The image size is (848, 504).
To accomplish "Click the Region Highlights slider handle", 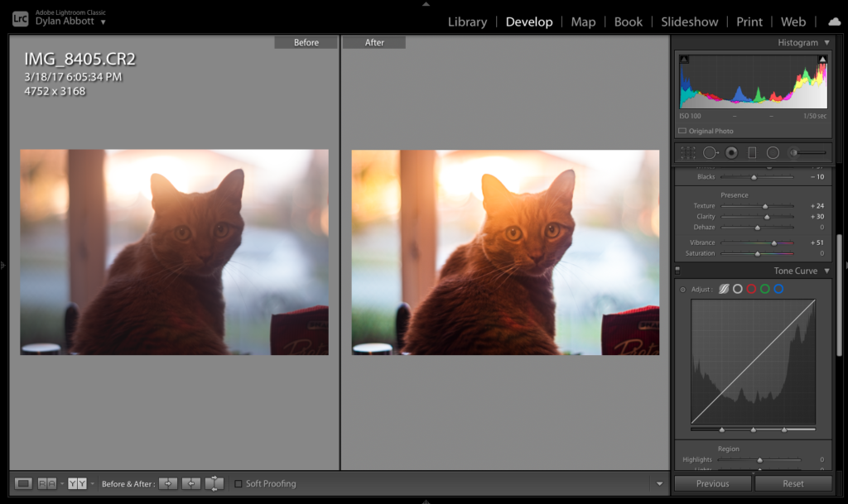I will click(x=760, y=460).
